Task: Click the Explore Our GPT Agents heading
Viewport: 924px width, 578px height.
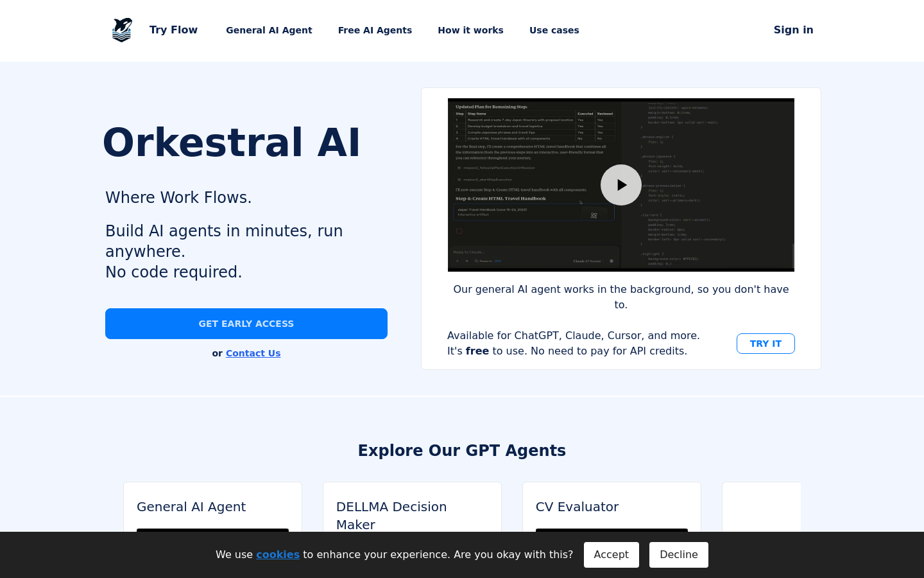Action: click(x=462, y=451)
